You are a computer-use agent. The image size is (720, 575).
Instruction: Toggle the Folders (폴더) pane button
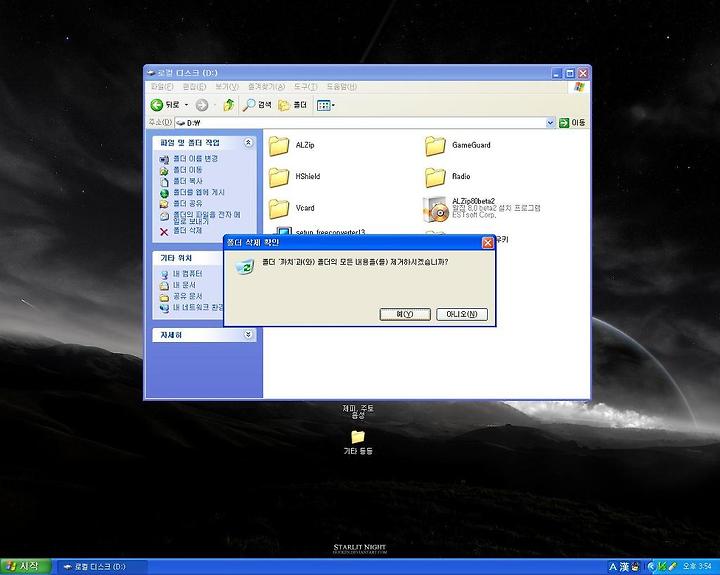pos(293,105)
